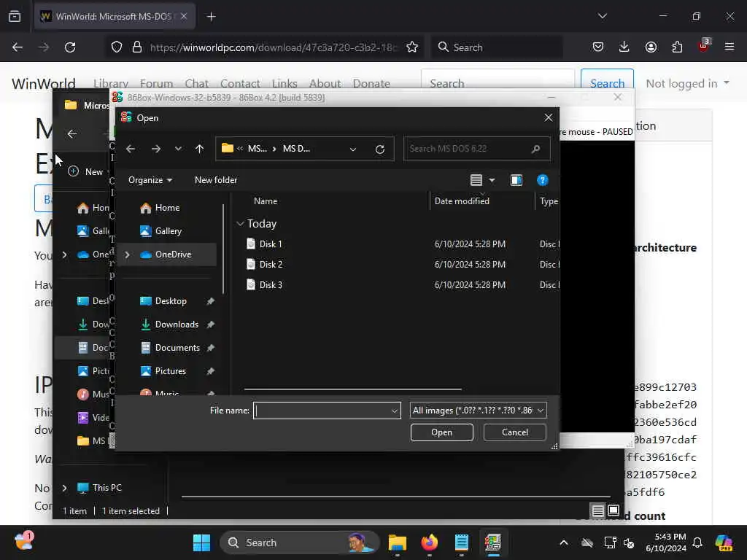Go forward in the Open dialog
This screenshot has height=560, width=747.
click(x=156, y=149)
